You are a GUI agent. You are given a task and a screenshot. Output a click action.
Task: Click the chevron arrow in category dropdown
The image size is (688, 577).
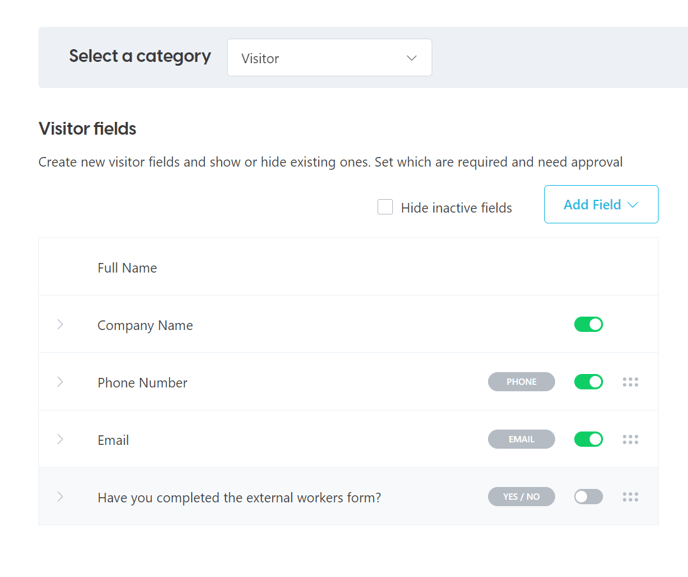(x=412, y=58)
